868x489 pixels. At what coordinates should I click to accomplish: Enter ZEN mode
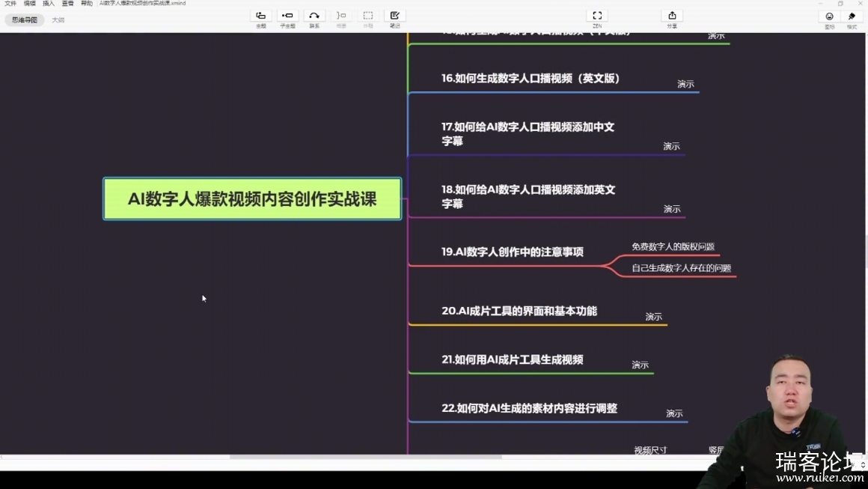point(597,16)
